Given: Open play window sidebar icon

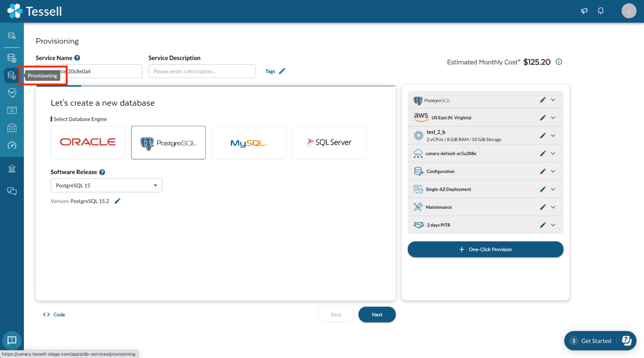Looking at the screenshot, I should (x=12, y=111).
